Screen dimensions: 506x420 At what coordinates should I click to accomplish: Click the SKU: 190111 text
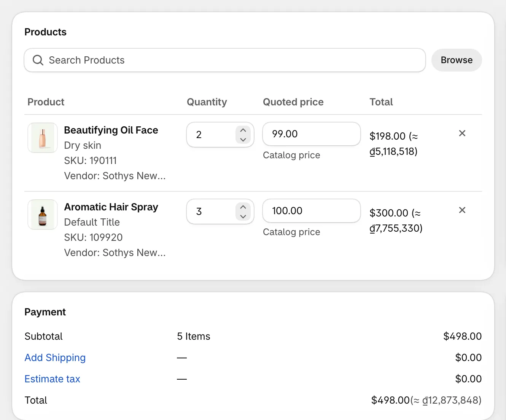click(91, 161)
